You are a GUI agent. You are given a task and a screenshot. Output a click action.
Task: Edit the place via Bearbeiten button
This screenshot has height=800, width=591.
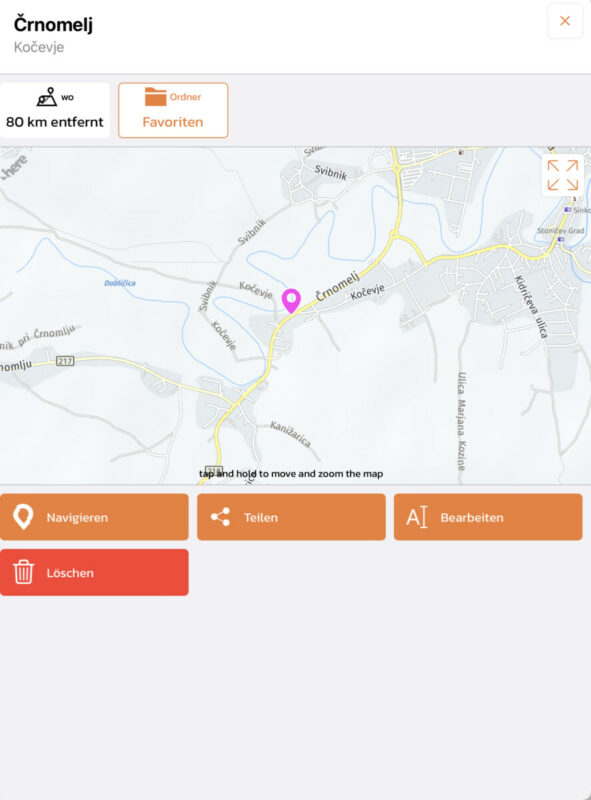[x=488, y=517]
